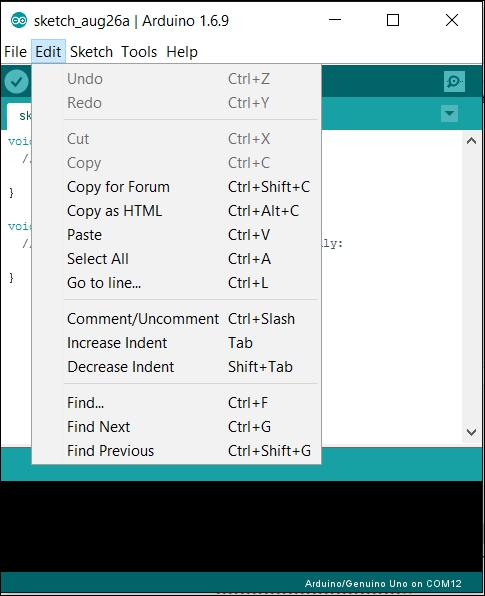
Task: Click the greyed Cut entry
Action: [x=176, y=139]
